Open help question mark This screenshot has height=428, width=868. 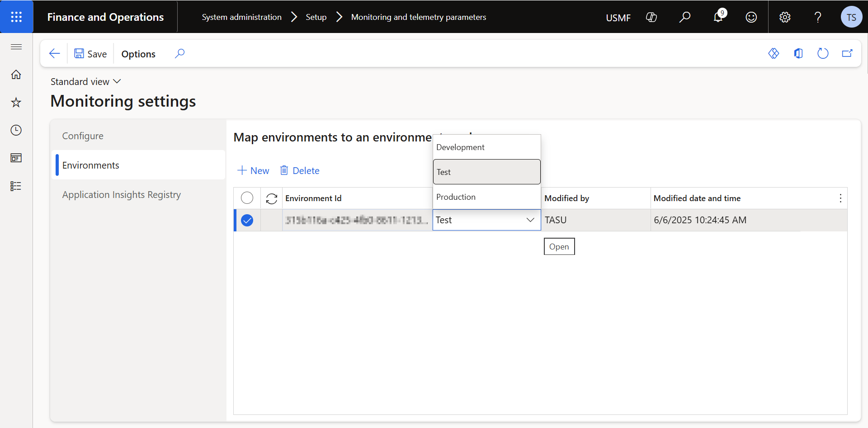click(818, 17)
